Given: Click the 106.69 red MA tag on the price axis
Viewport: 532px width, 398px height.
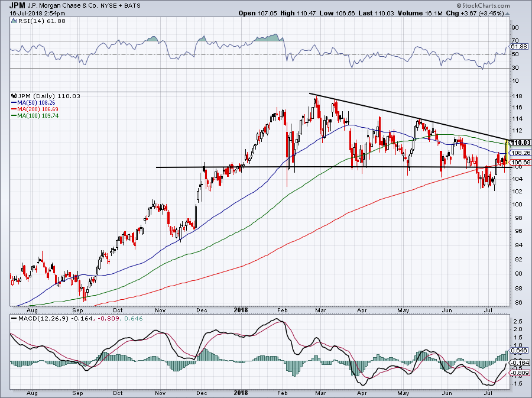Looking at the screenshot, I should [x=520, y=163].
